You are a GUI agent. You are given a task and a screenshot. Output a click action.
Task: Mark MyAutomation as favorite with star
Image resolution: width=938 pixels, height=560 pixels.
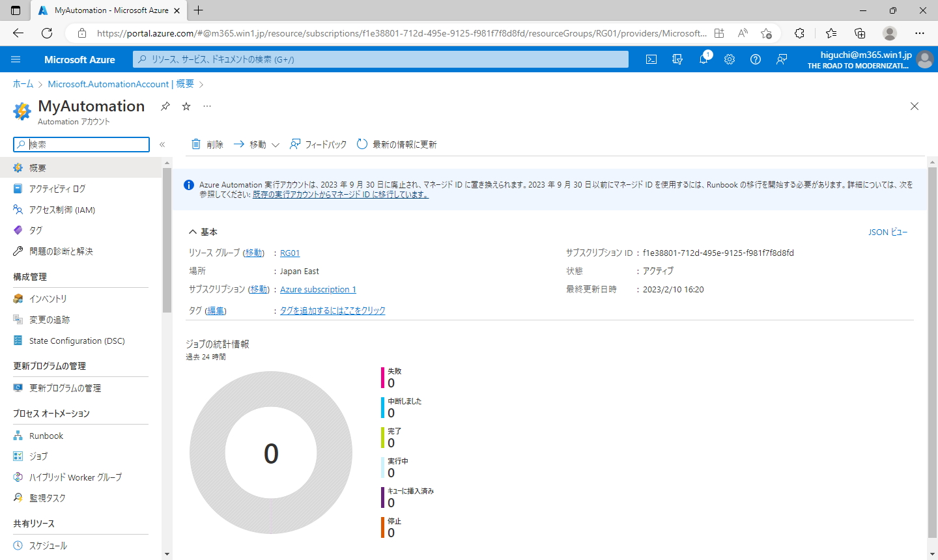coord(186,106)
